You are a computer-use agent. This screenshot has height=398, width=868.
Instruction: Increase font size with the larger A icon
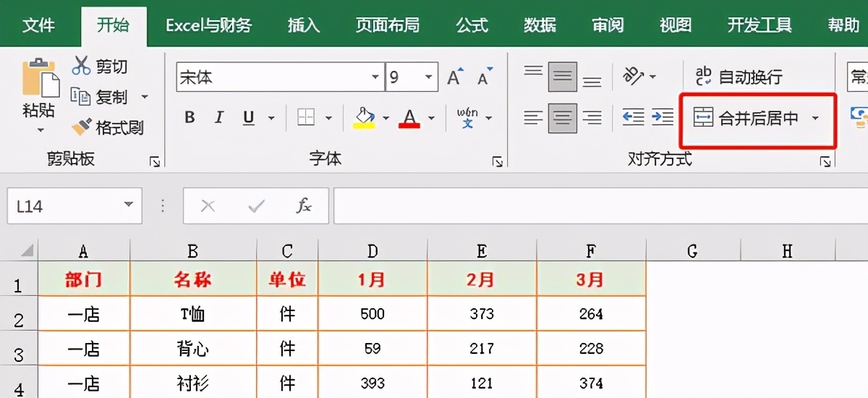tap(455, 77)
